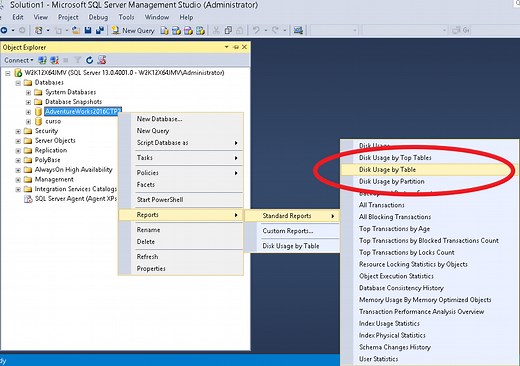
Task: Click the Analysis Services MDX Query icon
Action: pos(176,31)
